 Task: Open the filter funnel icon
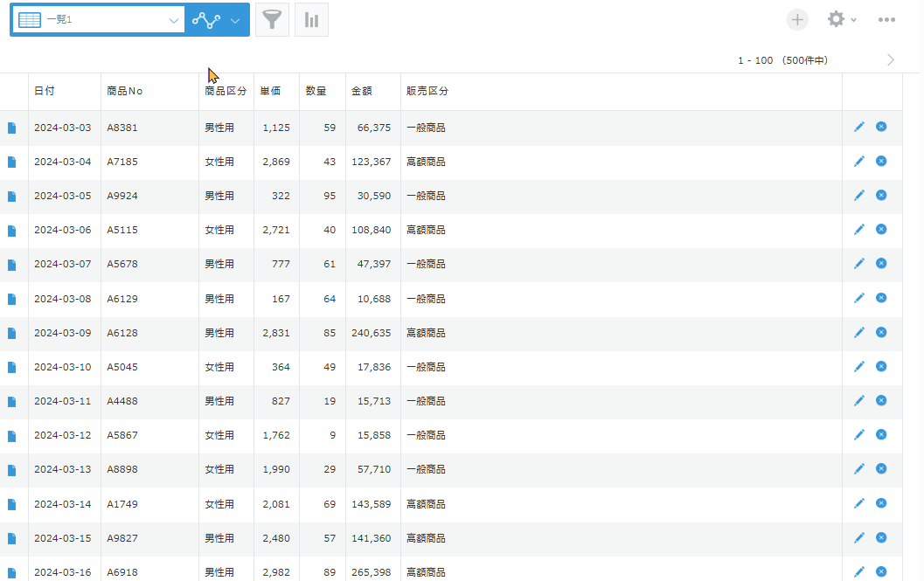point(272,19)
